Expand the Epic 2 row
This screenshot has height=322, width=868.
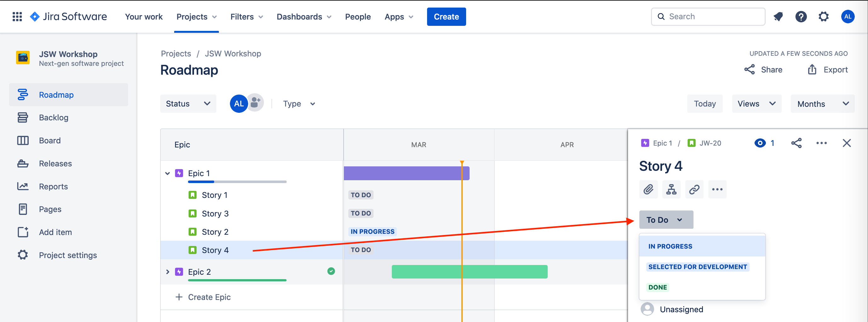[168, 272]
